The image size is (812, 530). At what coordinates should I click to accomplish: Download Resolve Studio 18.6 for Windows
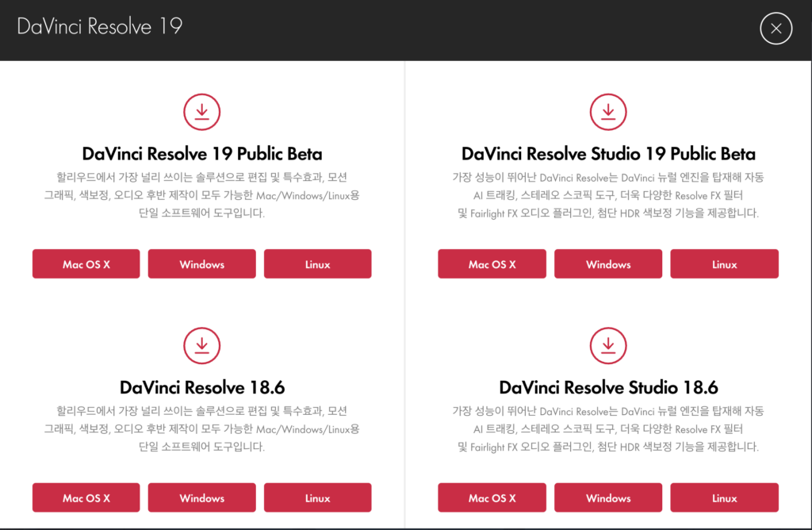pyautogui.click(x=608, y=498)
